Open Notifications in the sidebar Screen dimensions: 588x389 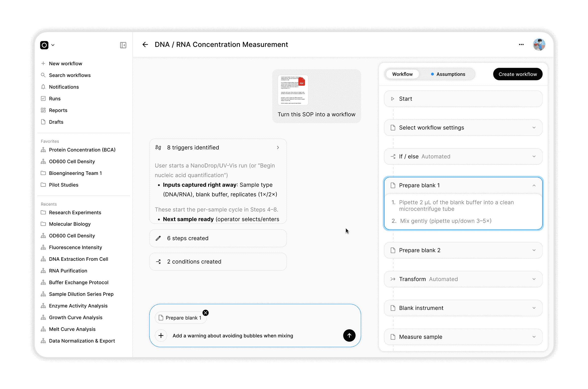(x=64, y=87)
